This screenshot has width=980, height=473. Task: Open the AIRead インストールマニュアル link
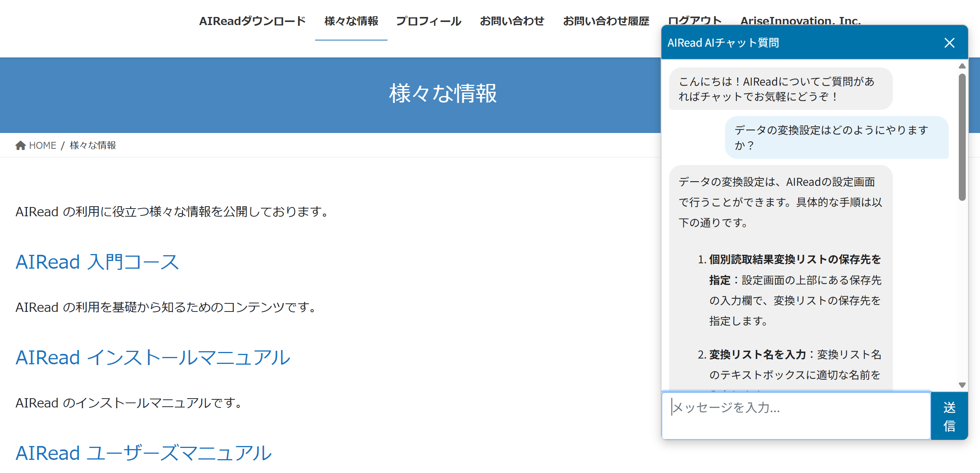pyautogui.click(x=153, y=357)
